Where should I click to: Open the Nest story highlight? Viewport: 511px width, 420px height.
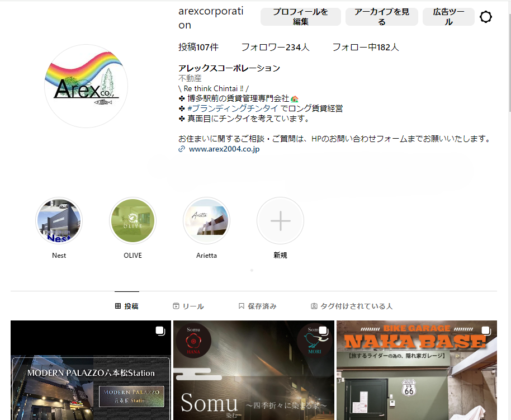pyautogui.click(x=59, y=221)
